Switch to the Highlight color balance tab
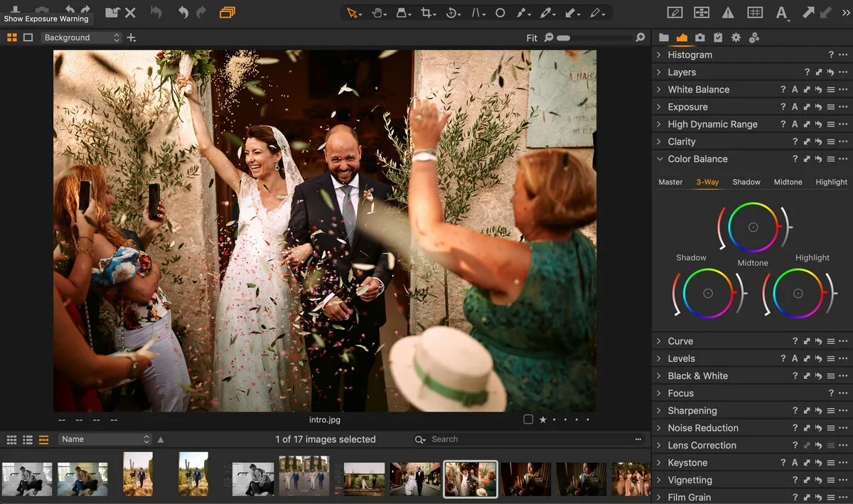 831,182
